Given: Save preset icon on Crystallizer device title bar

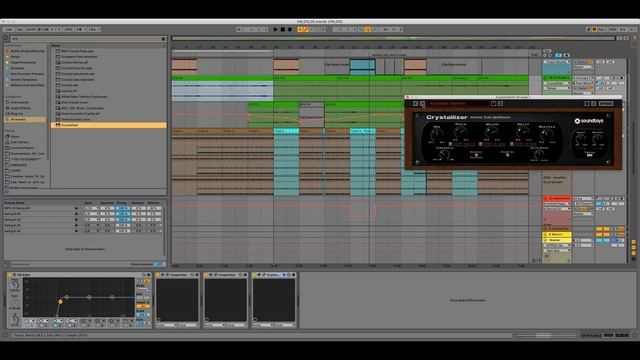Looking at the screenshot, I should tap(293, 275).
